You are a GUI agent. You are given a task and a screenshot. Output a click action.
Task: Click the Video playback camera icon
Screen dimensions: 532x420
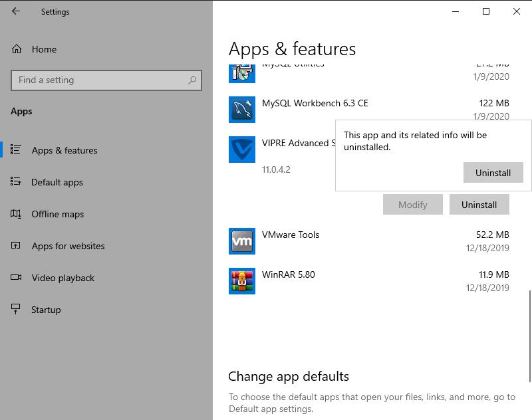pyautogui.click(x=15, y=277)
